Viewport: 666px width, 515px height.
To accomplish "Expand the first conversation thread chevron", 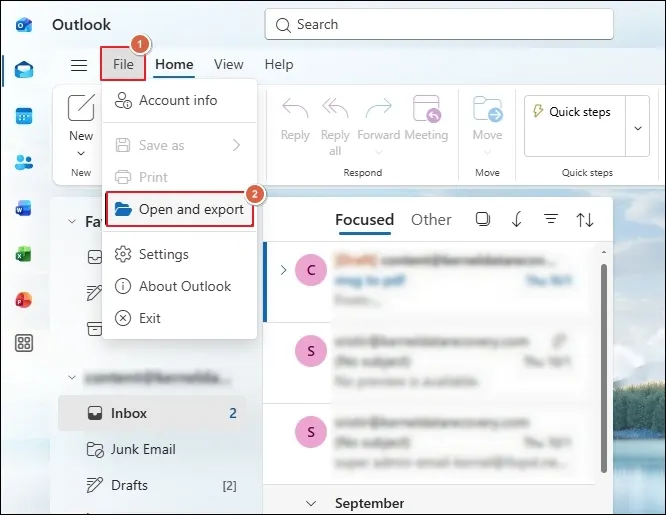I will click(x=283, y=270).
